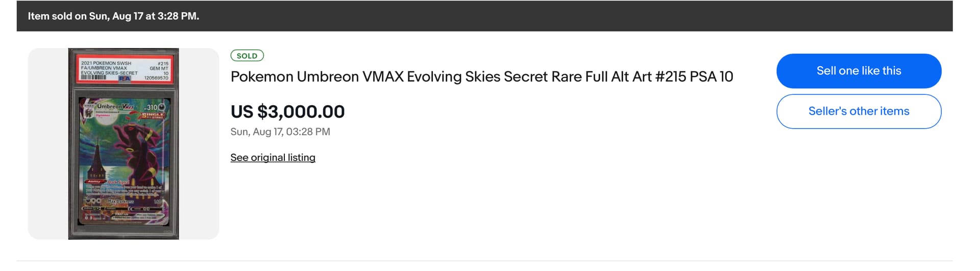Open the "See original listing" link
The image size is (980, 271).
(273, 158)
